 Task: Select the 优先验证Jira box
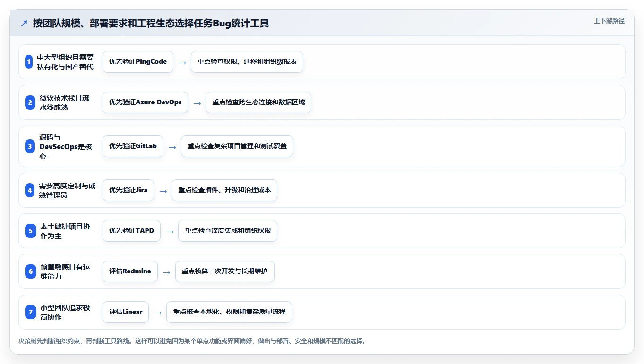pos(128,190)
